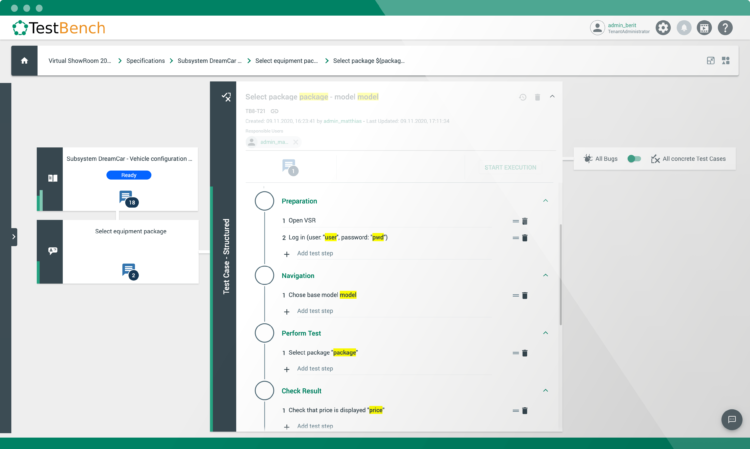Remove the admin_ma responsible user chip
Screen dimensions: 750x449
click(296, 142)
